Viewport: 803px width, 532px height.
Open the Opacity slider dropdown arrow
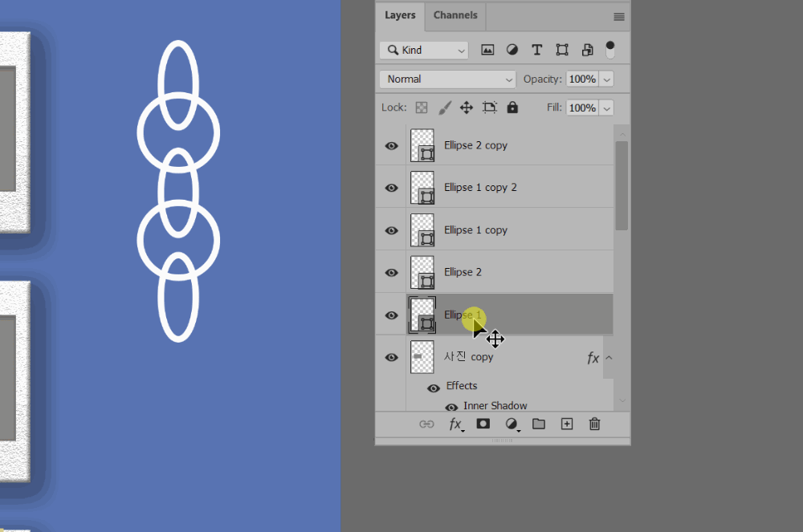click(606, 79)
